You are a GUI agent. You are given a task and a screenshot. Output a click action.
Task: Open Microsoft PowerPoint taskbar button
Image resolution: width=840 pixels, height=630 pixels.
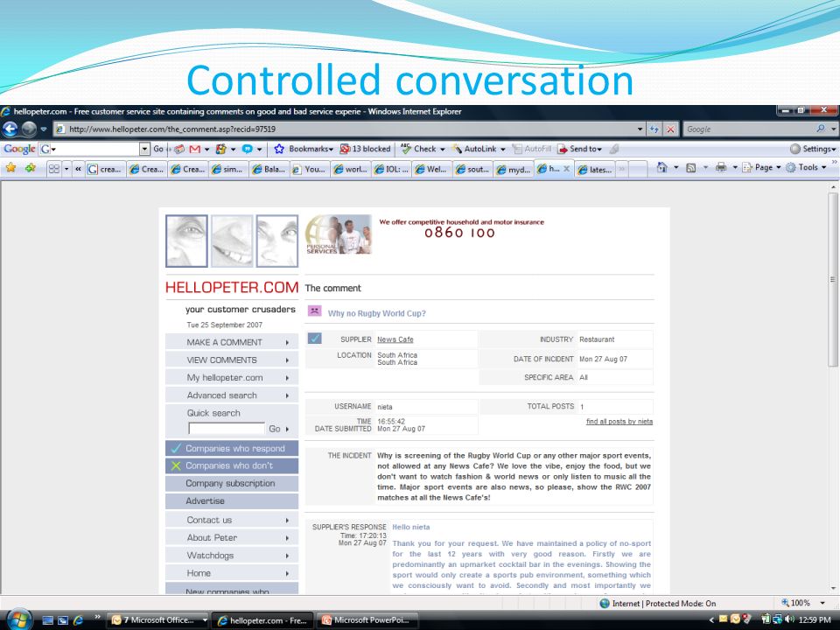(367, 620)
